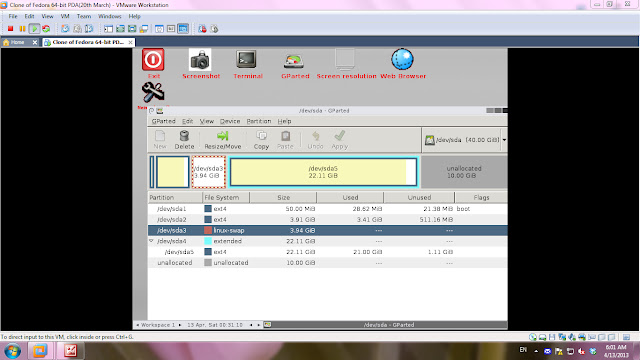The height and width of the screenshot is (360, 640).
Task: Sort by the Partition column header
Action: (175, 198)
